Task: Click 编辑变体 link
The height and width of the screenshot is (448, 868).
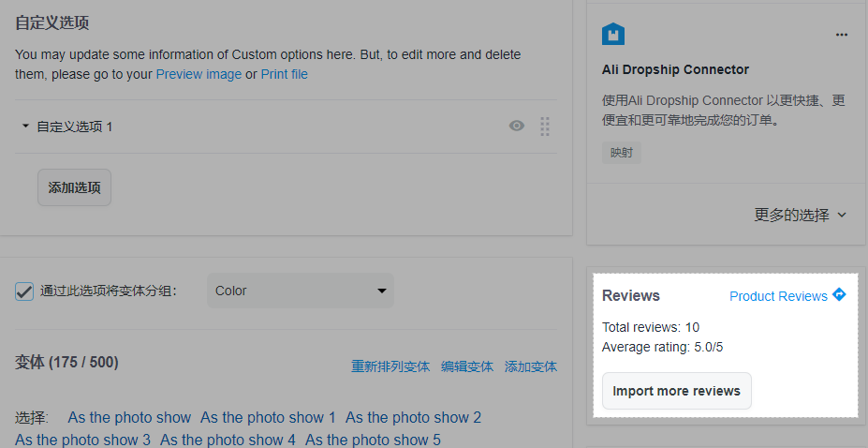Action: [466, 366]
